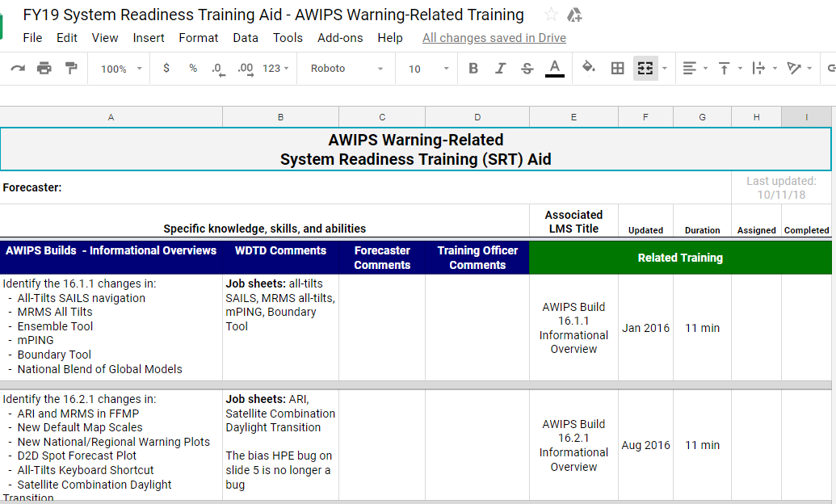Select column B header

(280, 117)
